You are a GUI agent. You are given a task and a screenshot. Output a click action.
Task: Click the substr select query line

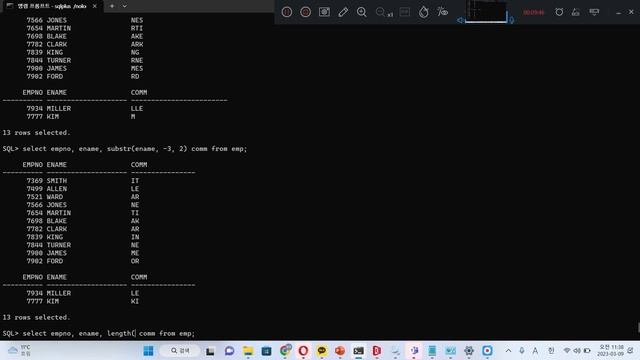point(125,149)
